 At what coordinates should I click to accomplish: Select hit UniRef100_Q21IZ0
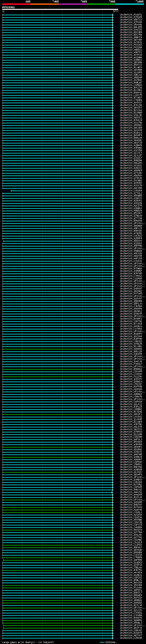pos(131,610)
